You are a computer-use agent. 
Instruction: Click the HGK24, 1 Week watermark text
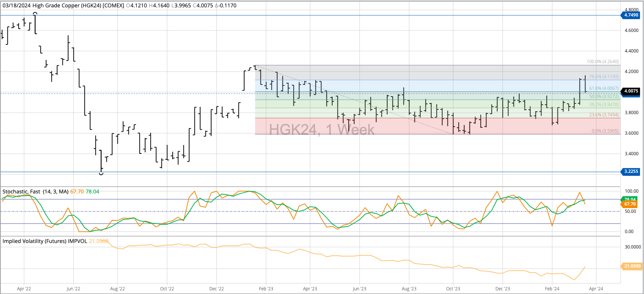click(322, 130)
